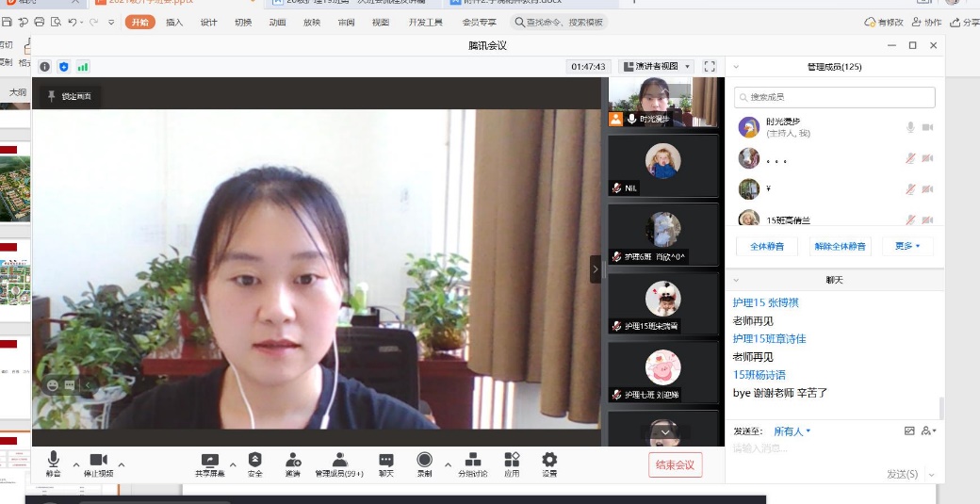Open Settings (设置) gear icon
Screen dimensions: 980x504
549,460
